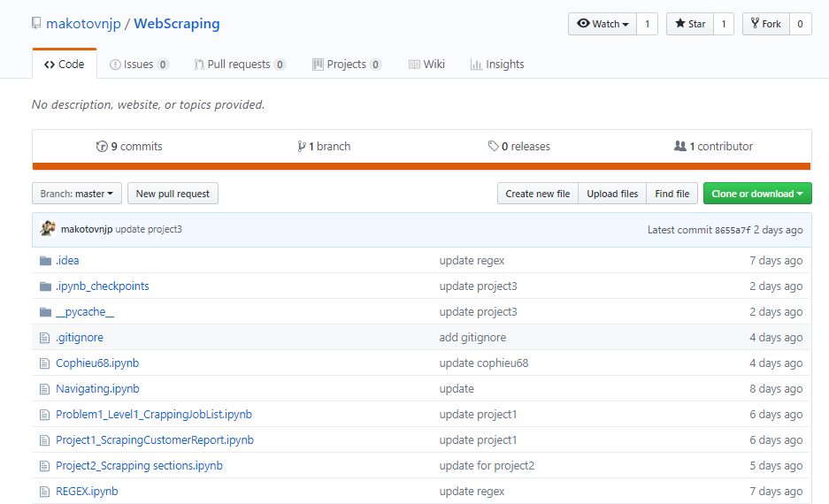Open the fork count 0 next to Fork
Viewport: 829px width, 504px height.
801,24
